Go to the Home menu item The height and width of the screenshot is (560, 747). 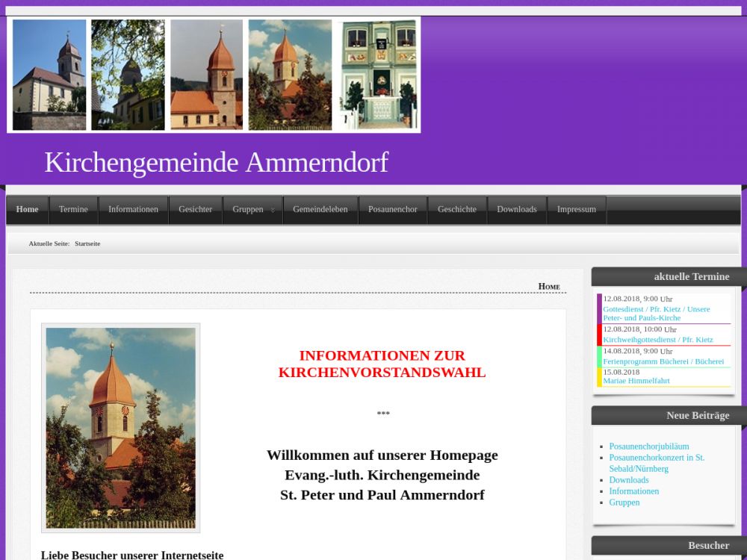tap(28, 210)
